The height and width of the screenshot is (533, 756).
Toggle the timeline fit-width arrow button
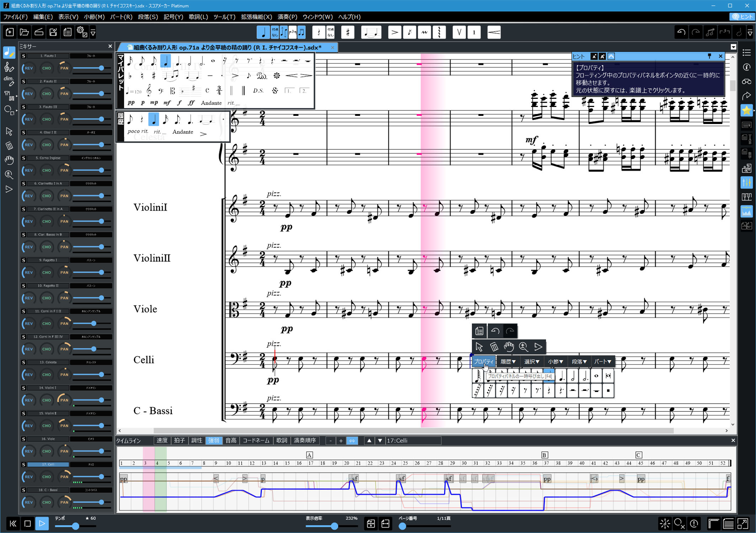pyautogui.click(x=352, y=441)
